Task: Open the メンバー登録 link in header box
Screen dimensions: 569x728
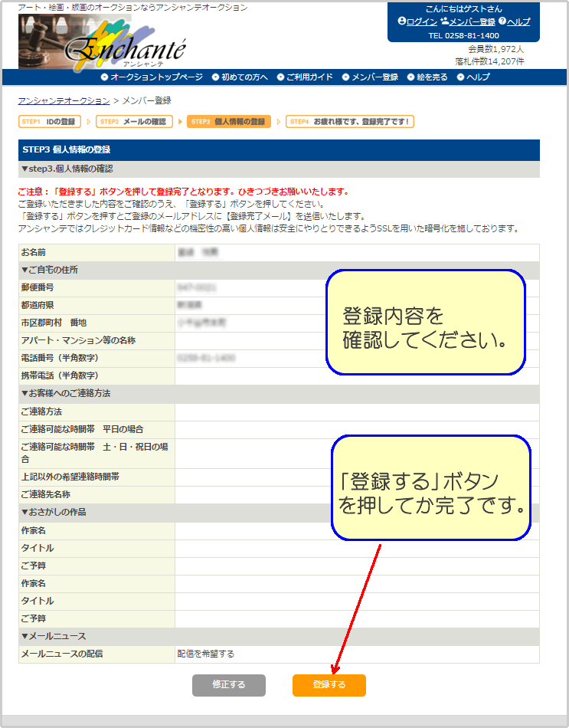Action: pyautogui.click(x=472, y=21)
